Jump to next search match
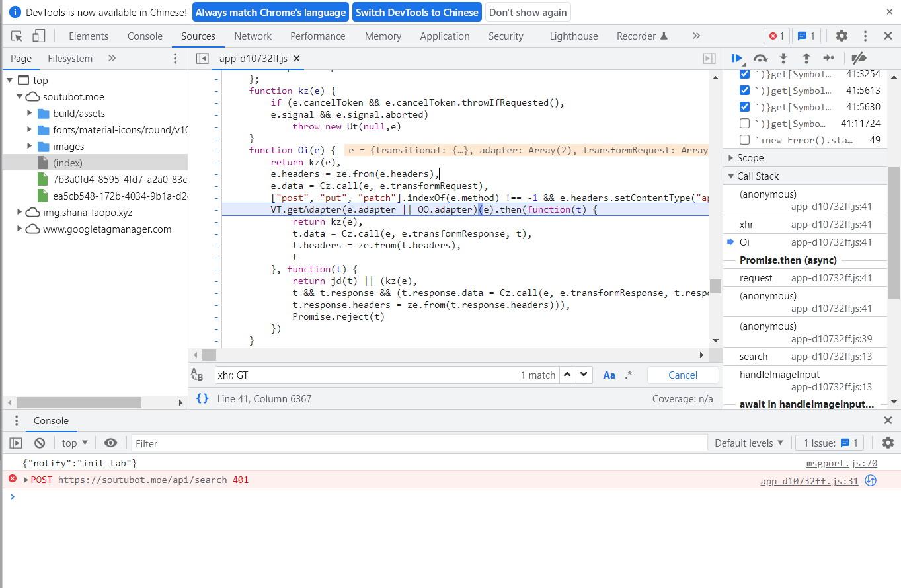The width and height of the screenshot is (901, 588). pyautogui.click(x=584, y=375)
